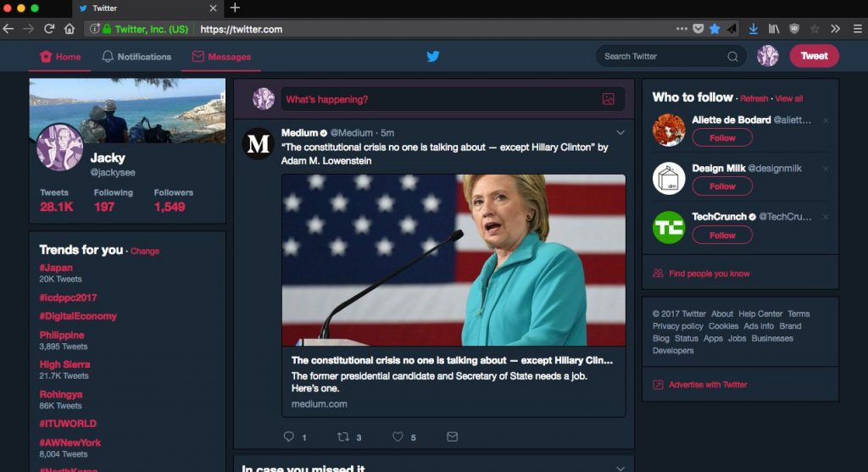
Task: Show more toolbar items chevron
Action: 835,29
